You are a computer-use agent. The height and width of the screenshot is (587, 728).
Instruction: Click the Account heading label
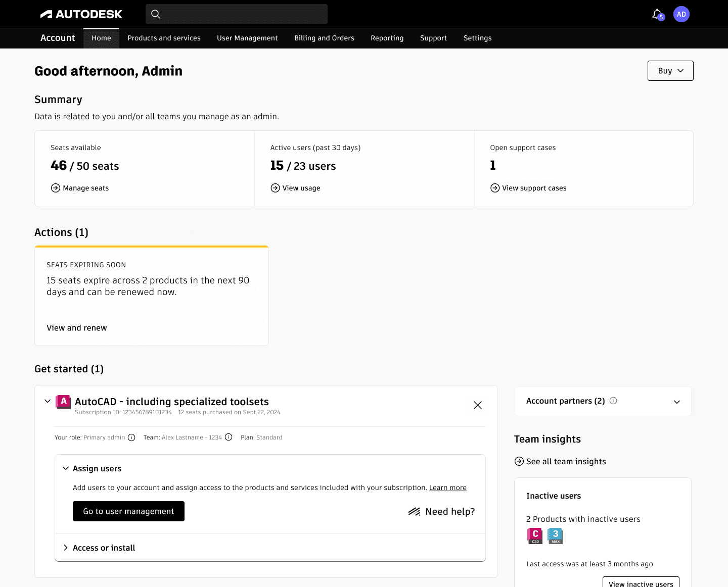pos(58,38)
